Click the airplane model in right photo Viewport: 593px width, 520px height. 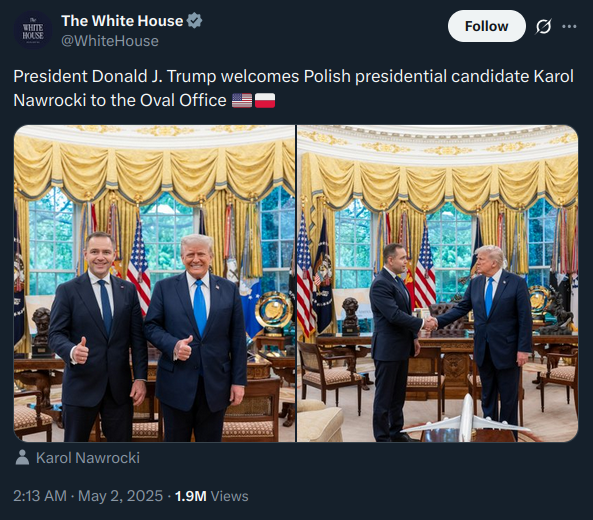coord(466,421)
